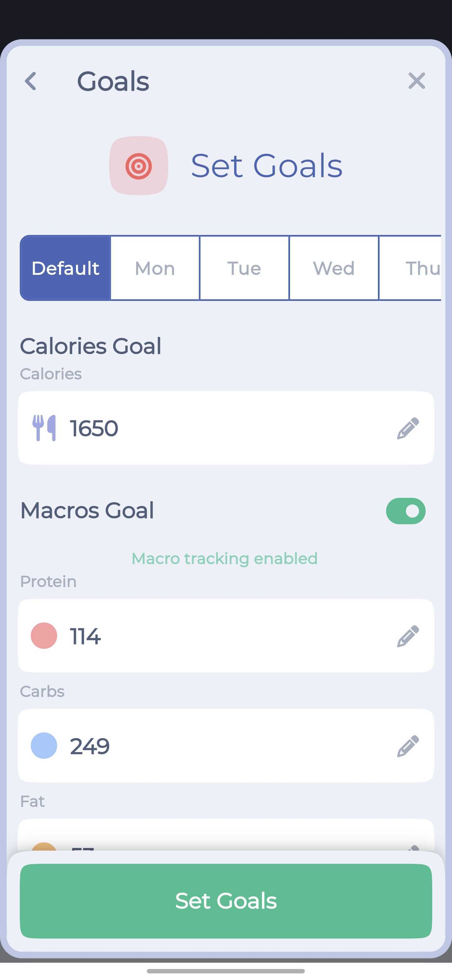Edit calories goal with pencil icon
Viewport: 452px width, 980px height.
coord(407,428)
